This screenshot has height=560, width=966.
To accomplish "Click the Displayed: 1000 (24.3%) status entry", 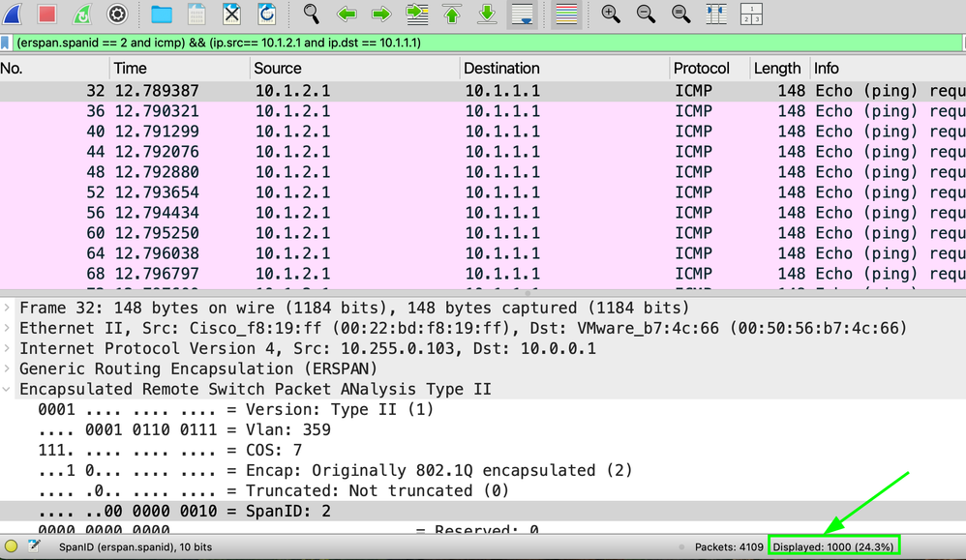I will (x=833, y=547).
